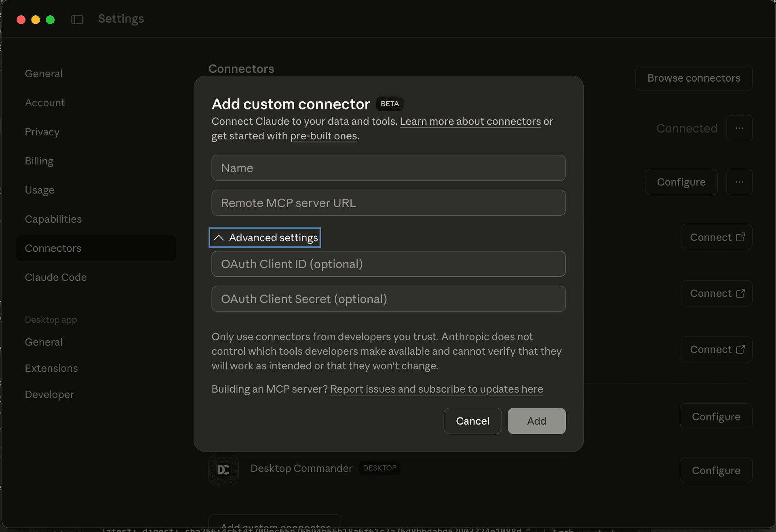This screenshot has width=776, height=532.
Task: Focus the Remote MCP server URL field
Action: (x=388, y=203)
